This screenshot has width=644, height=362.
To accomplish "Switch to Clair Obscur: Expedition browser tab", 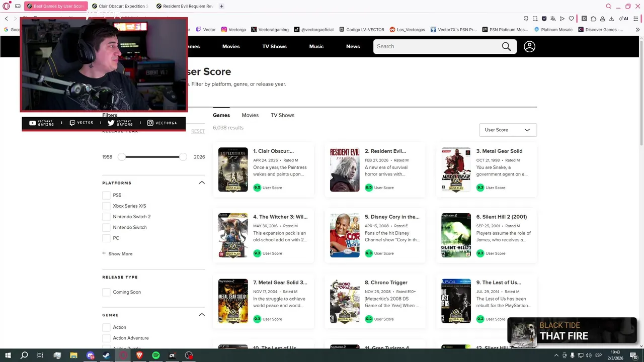I will pyautogui.click(x=120, y=6).
